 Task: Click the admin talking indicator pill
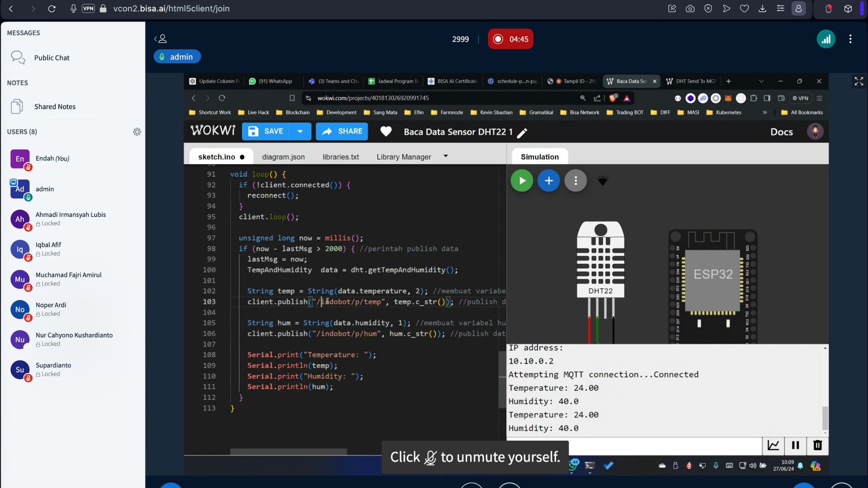click(x=177, y=57)
